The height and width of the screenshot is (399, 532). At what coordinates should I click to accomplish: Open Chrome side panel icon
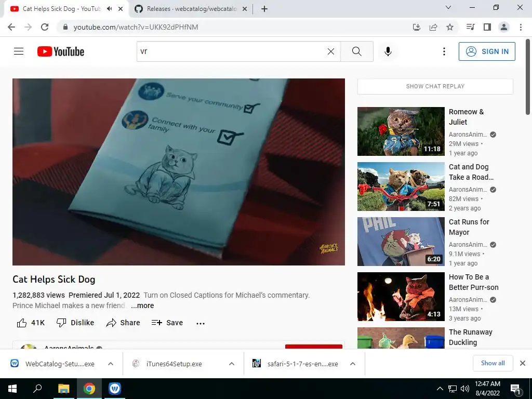click(487, 27)
